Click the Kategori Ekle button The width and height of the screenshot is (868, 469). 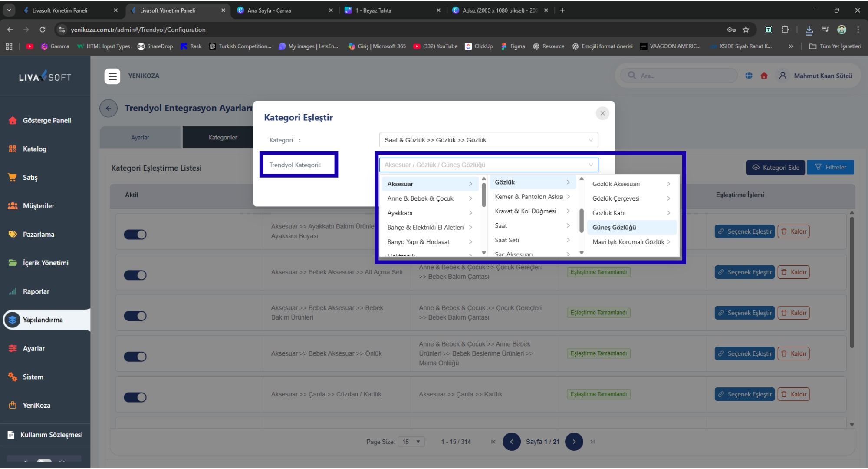coord(776,167)
